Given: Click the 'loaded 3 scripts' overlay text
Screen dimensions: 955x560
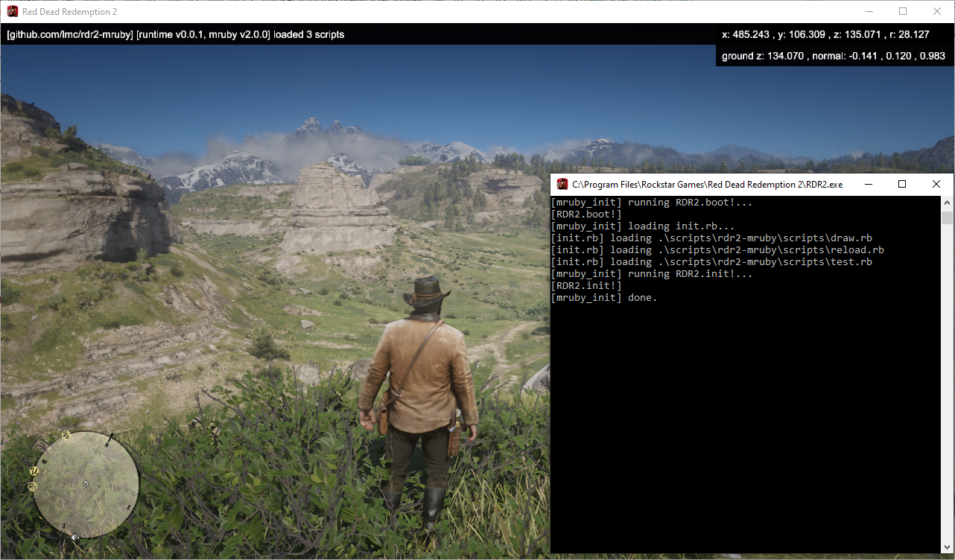Looking at the screenshot, I should [308, 34].
